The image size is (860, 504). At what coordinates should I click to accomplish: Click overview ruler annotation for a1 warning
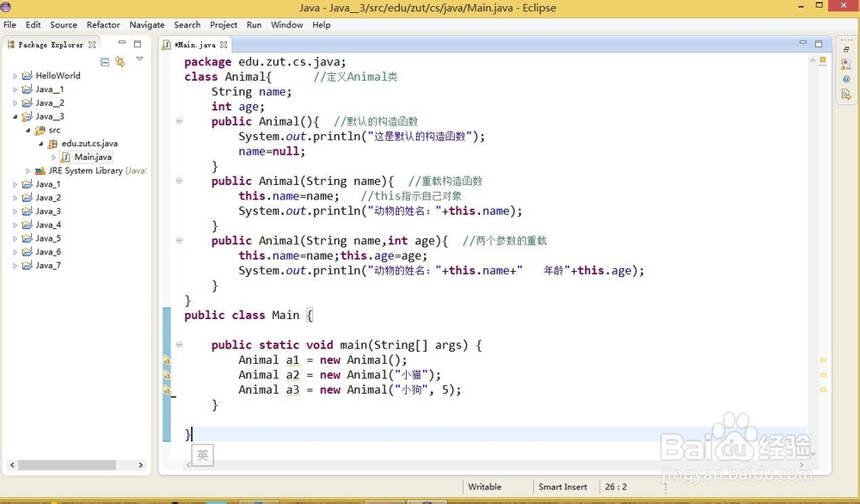click(x=823, y=360)
